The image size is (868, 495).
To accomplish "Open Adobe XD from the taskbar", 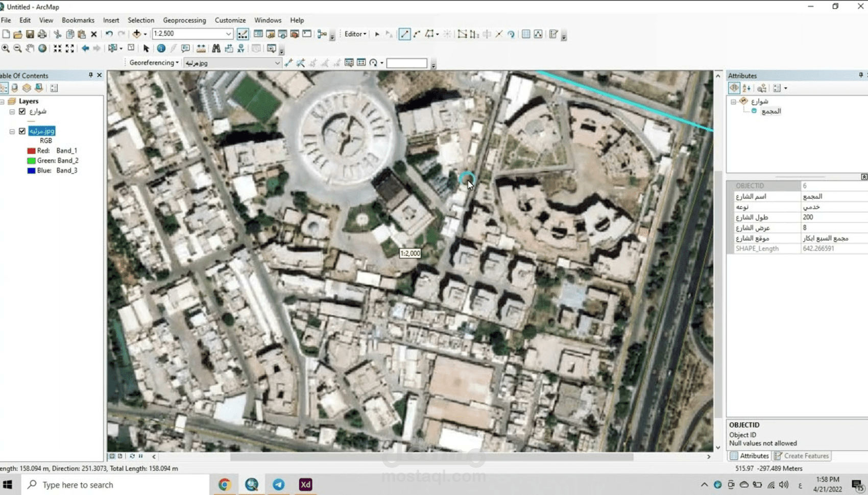I will click(305, 484).
